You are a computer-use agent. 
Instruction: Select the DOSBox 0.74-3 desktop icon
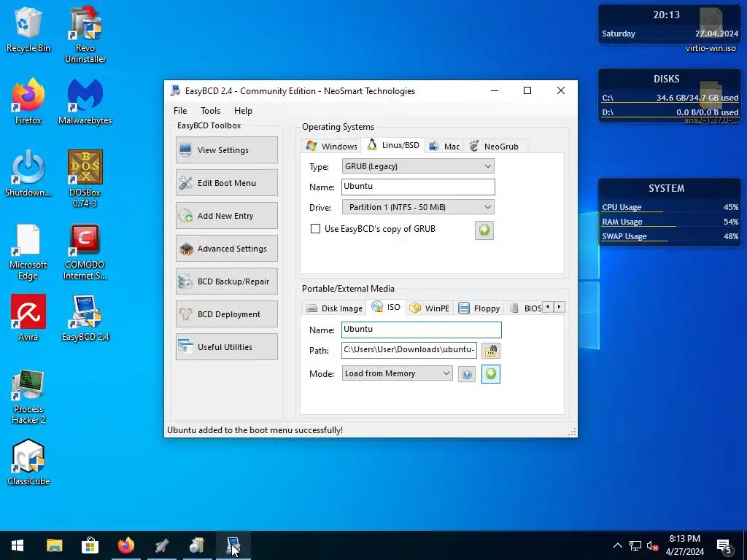(x=85, y=179)
